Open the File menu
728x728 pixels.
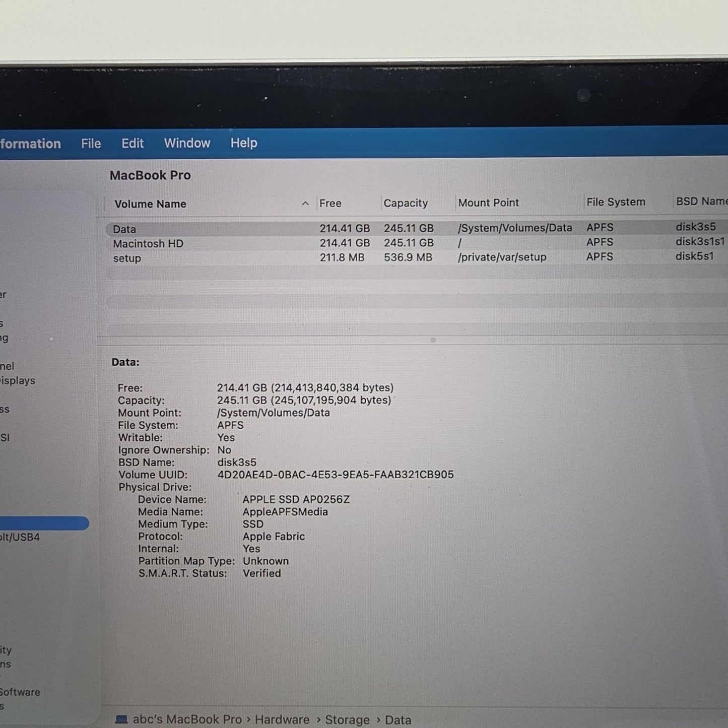coord(90,143)
